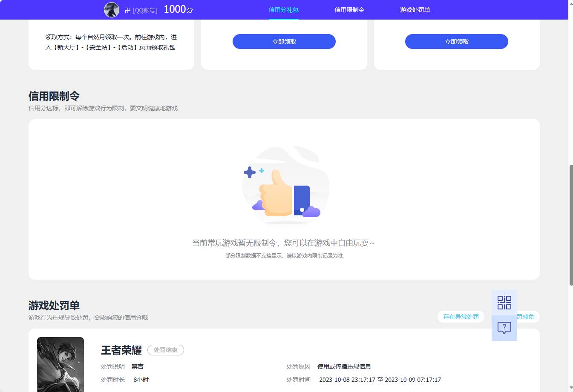Image resolution: width=573 pixels, height=392 pixels.
Task: Click the 领取方式 instructions text
Action: (x=111, y=42)
